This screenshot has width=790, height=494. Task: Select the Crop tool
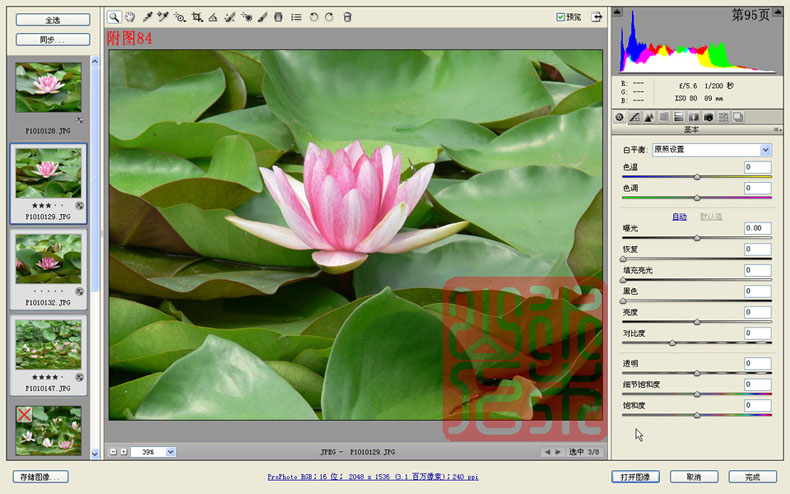[x=196, y=17]
